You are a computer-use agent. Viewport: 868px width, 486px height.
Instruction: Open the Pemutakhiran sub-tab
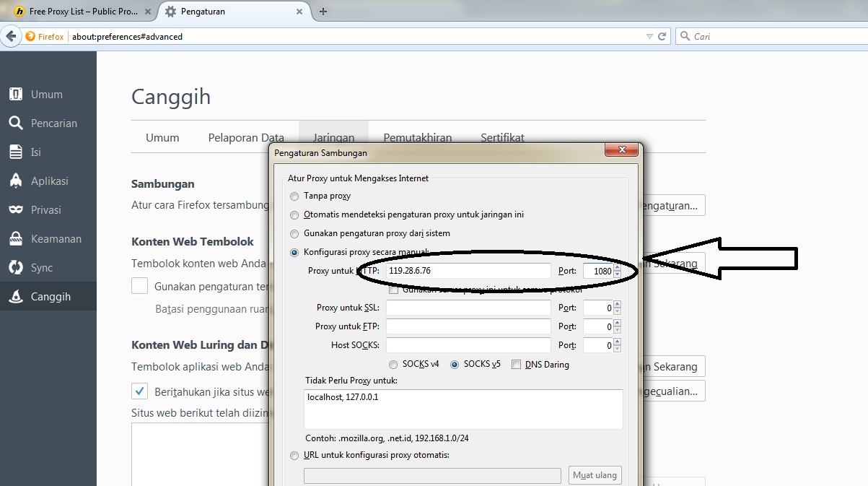click(418, 137)
